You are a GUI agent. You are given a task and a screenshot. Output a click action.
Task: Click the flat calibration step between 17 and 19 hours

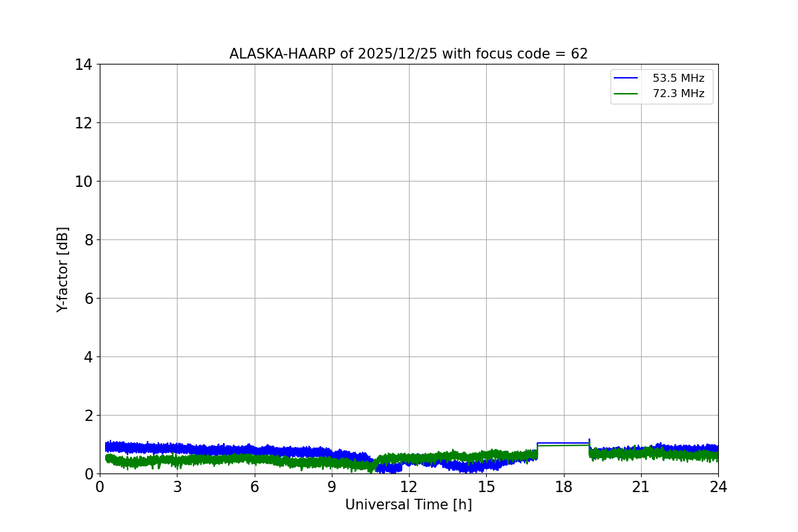tap(563, 444)
